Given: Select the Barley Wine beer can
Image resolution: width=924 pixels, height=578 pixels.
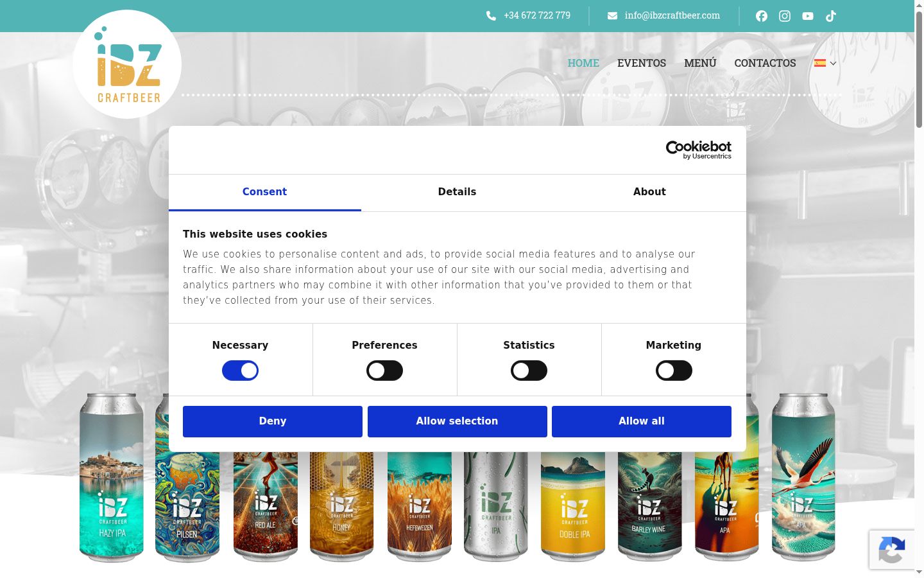Looking at the screenshot, I should 650,506.
